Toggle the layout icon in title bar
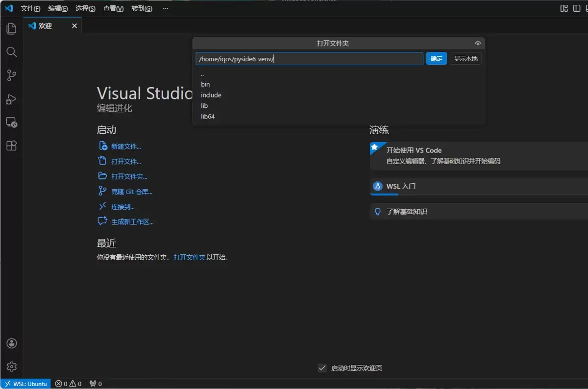Image resolution: width=588 pixels, height=389 pixels. tap(564, 8)
